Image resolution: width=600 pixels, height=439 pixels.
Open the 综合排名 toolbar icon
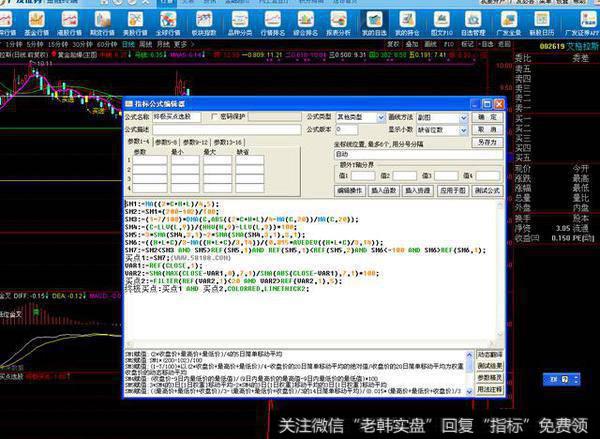click(306, 22)
